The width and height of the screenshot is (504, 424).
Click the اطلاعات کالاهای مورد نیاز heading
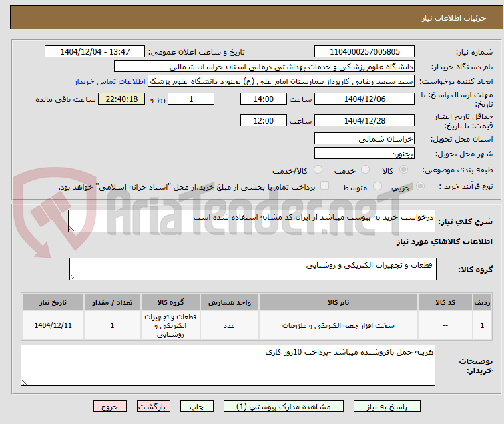tap(445, 242)
